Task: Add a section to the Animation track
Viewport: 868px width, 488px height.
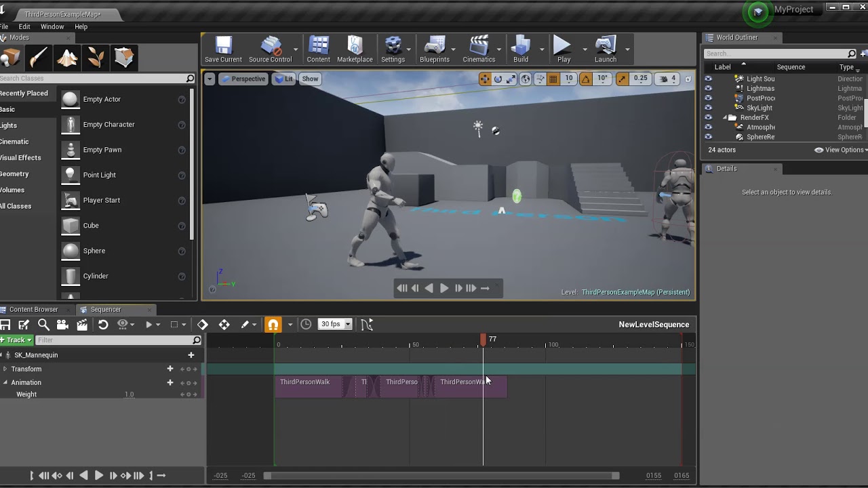Action: [170, 383]
